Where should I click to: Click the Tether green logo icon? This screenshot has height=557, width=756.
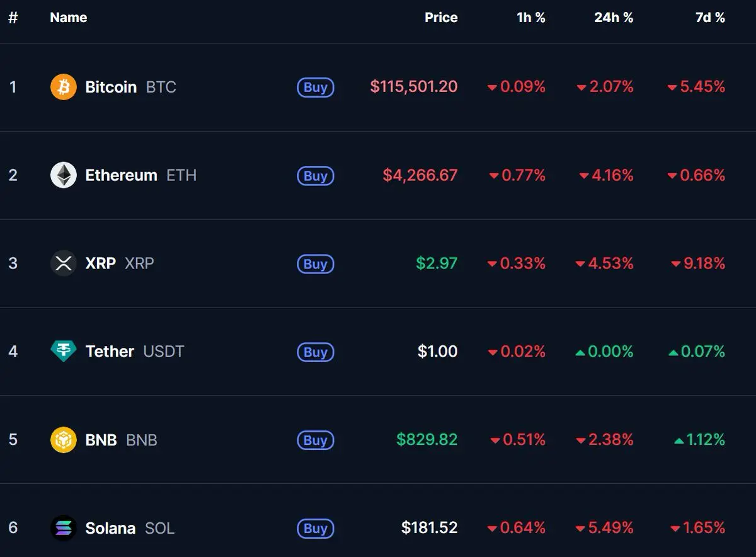(63, 351)
